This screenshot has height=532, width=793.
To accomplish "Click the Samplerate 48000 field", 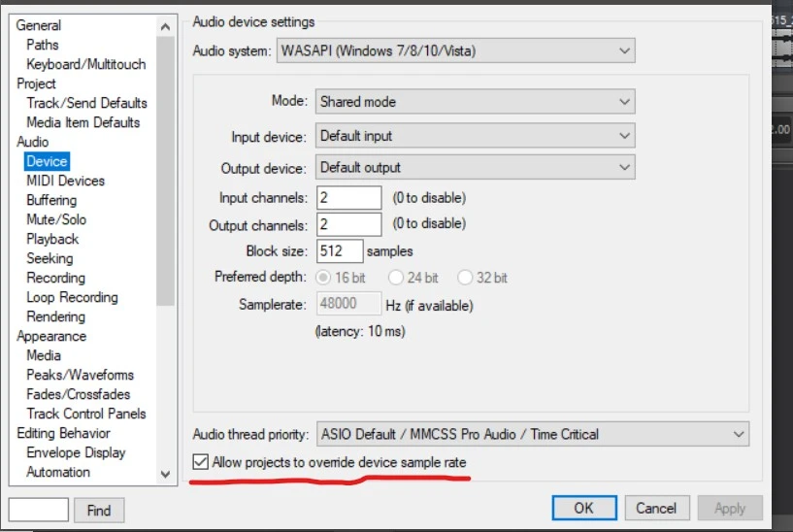I will [x=348, y=304].
